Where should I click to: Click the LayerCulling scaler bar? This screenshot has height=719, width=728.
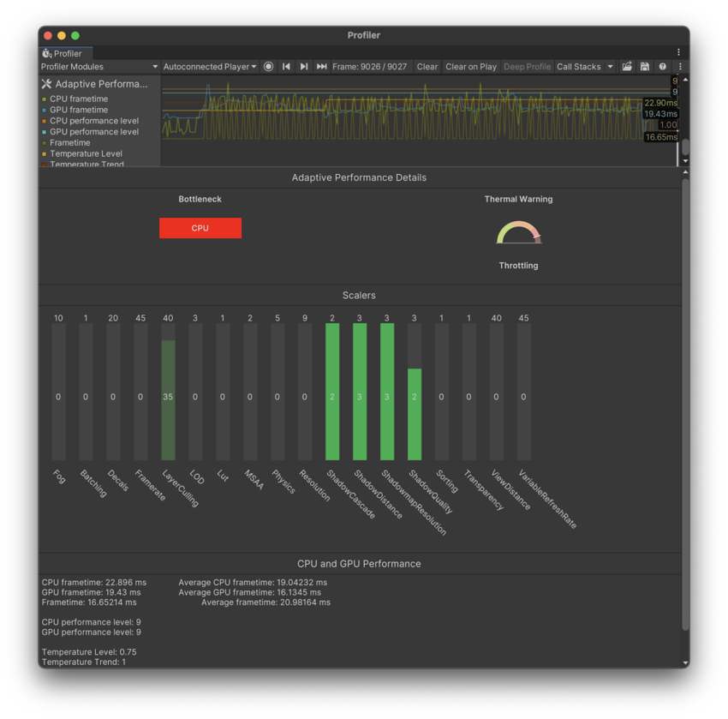coord(168,397)
